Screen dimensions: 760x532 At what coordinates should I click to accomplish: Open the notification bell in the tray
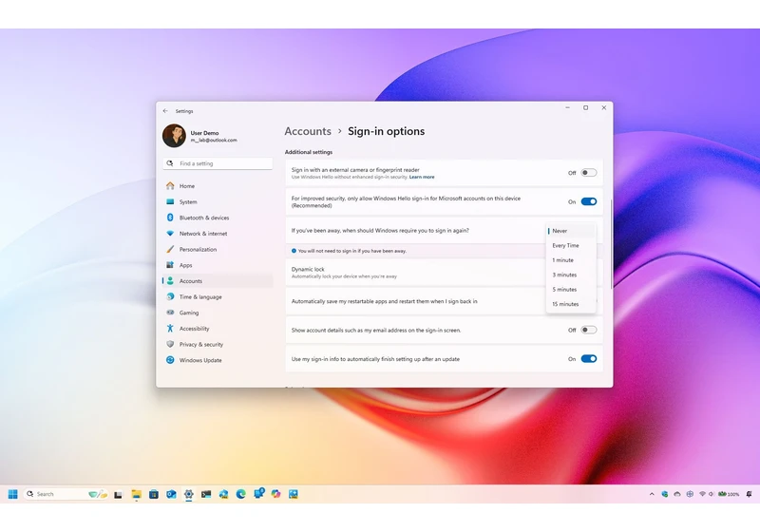tap(749, 494)
